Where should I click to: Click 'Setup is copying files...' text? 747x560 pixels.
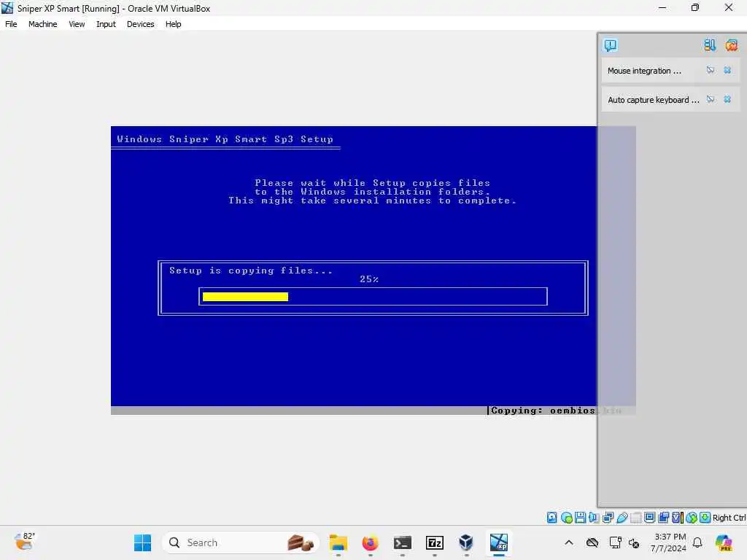click(x=251, y=271)
